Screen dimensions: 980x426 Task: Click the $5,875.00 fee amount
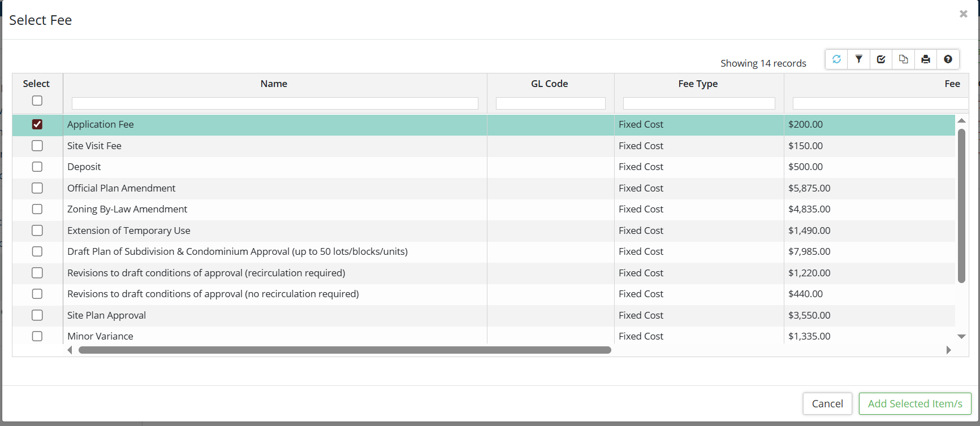(810, 188)
